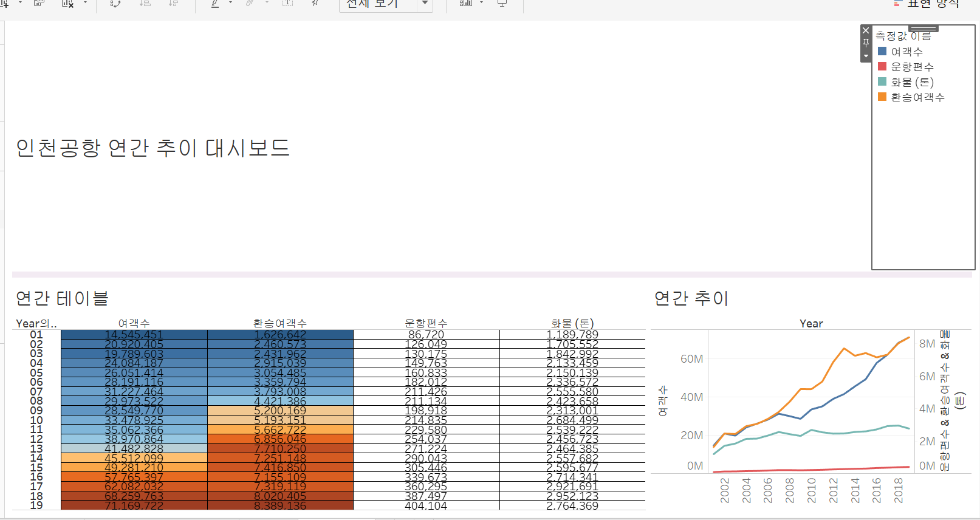Click the 60M left axis tick
980x520 pixels.
click(x=691, y=359)
